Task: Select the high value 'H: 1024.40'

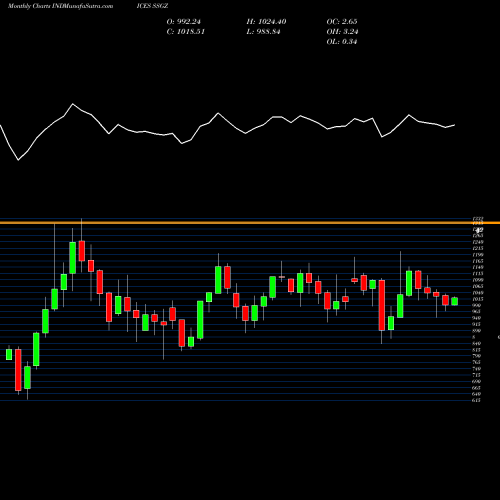Action: coord(266,22)
